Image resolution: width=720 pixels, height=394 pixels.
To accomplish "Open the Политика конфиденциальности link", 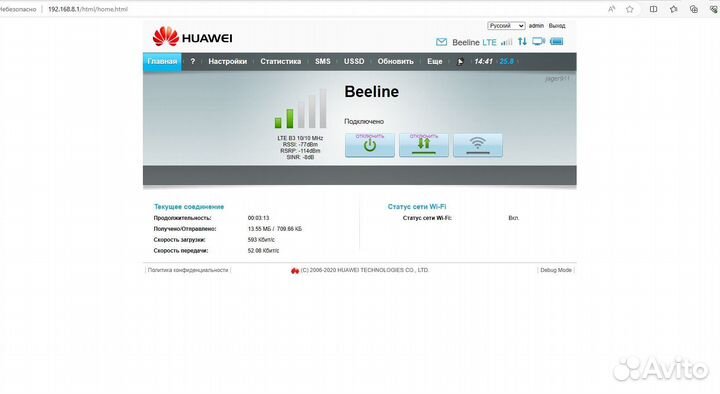I will (188, 270).
